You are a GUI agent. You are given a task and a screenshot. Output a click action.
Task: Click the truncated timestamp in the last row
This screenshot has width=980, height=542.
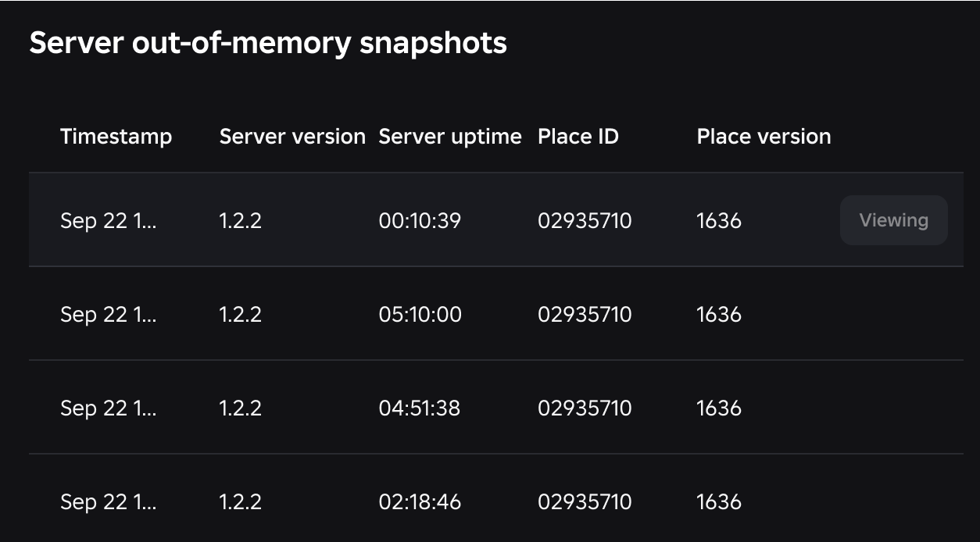[x=109, y=502]
